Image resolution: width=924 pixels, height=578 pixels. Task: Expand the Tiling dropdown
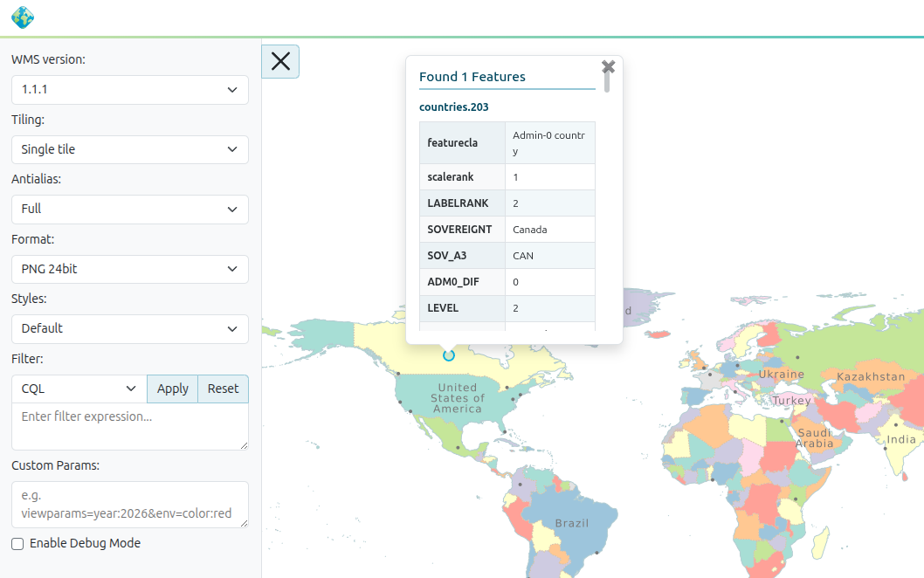pyautogui.click(x=129, y=149)
